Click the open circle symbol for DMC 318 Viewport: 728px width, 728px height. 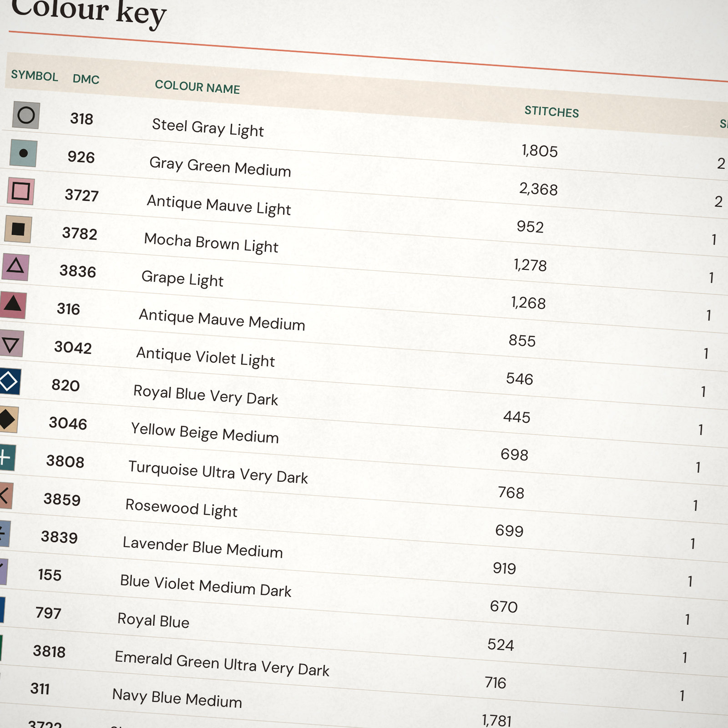pyautogui.click(x=26, y=115)
